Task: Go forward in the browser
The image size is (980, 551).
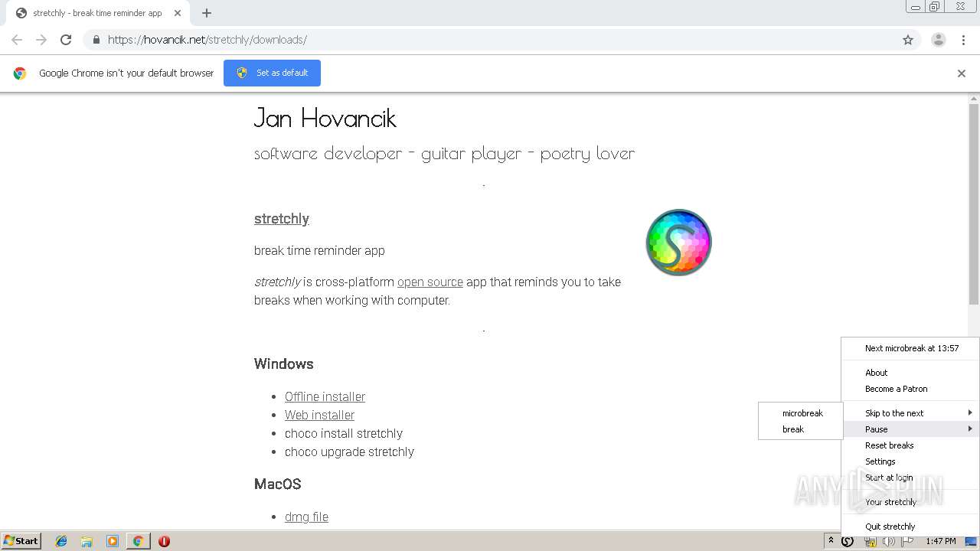Action: (x=41, y=40)
